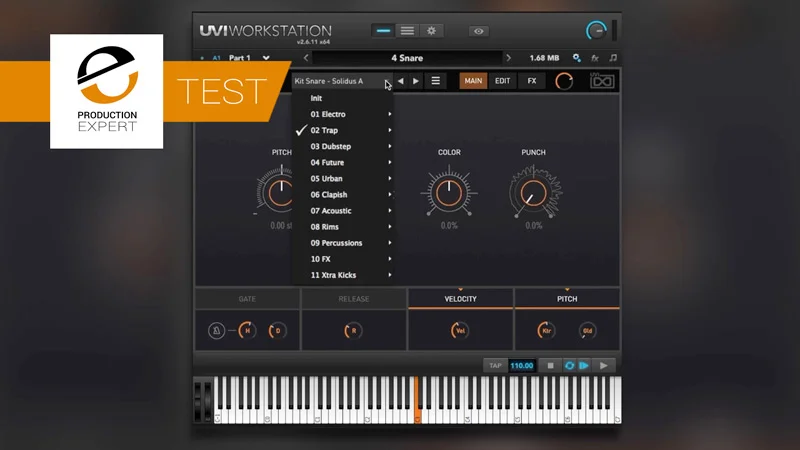This screenshot has width=800, height=450.
Task: Expand the 08 Rims submenu
Action: click(342, 227)
